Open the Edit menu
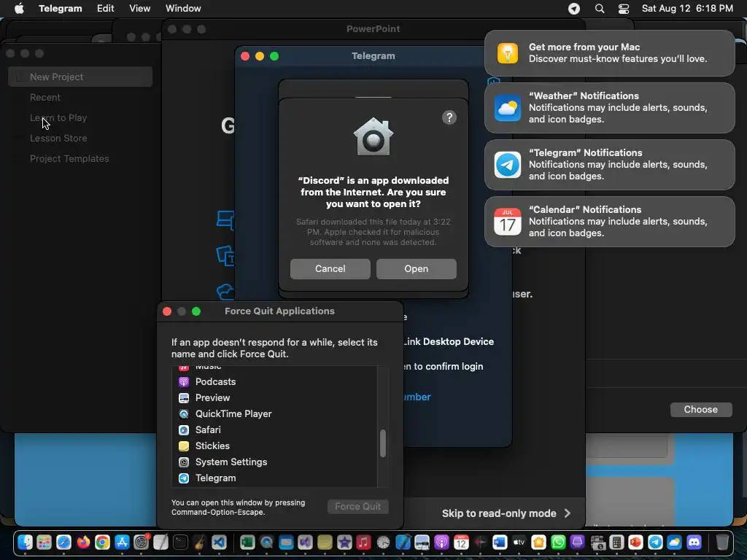The image size is (747, 560). (x=105, y=8)
